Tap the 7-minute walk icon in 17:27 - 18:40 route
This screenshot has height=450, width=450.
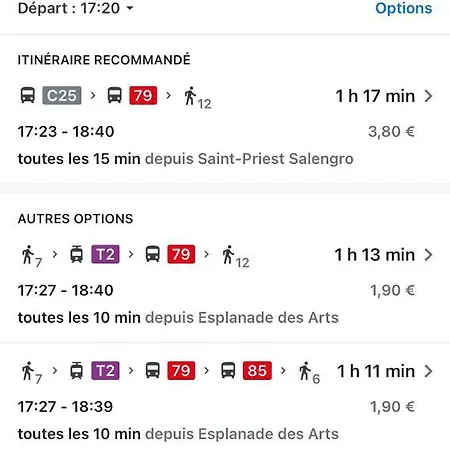pos(32,256)
